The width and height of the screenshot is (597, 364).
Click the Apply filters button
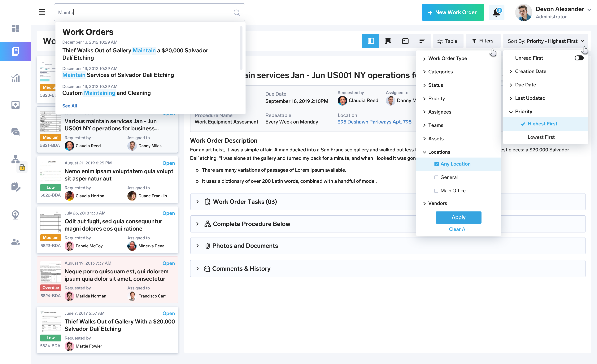[x=458, y=217]
